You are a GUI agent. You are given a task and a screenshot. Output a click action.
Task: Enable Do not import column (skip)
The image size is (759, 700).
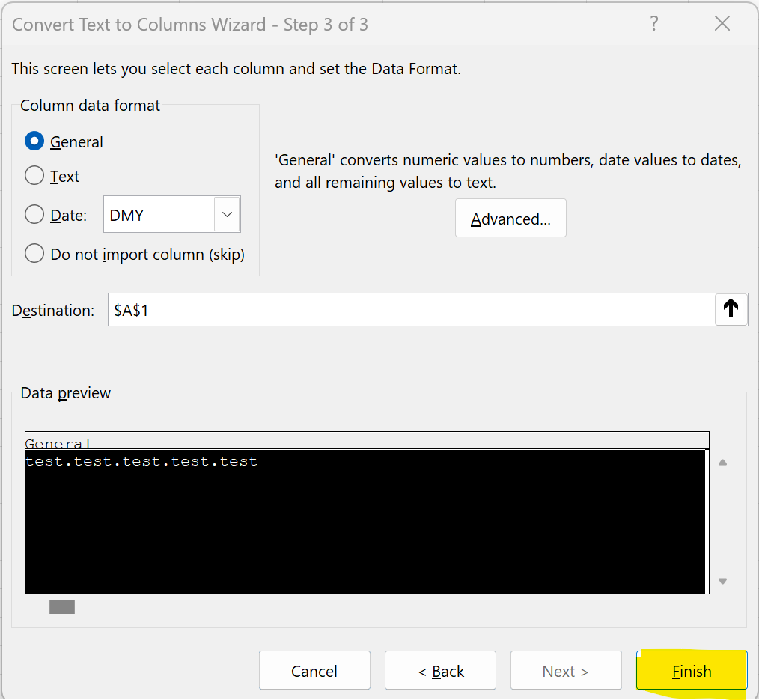[x=34, y=254]
